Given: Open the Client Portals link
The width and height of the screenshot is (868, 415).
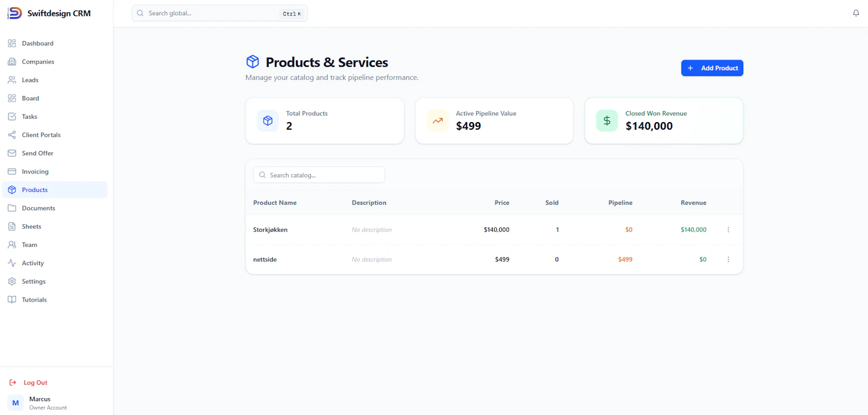Looking at the screenshot, I should pyautogui.click(x=55, y=135).
